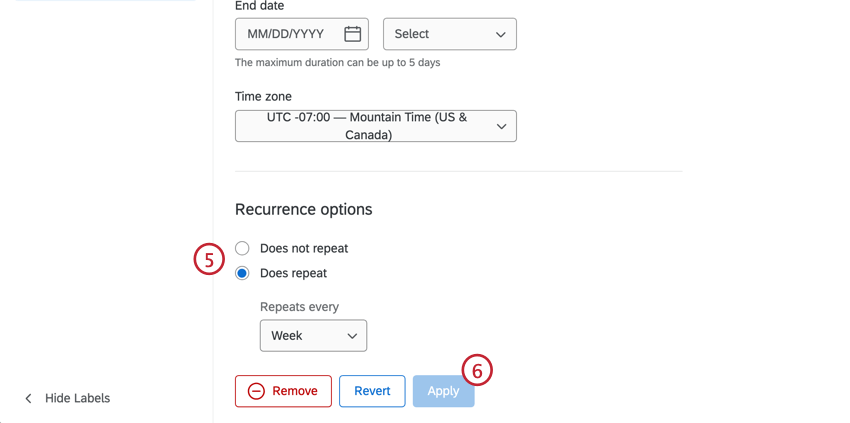Expand the Repeats every Week dropdown
The height and width of the screenshot is (423, 850).
click(x=313, y=336)
